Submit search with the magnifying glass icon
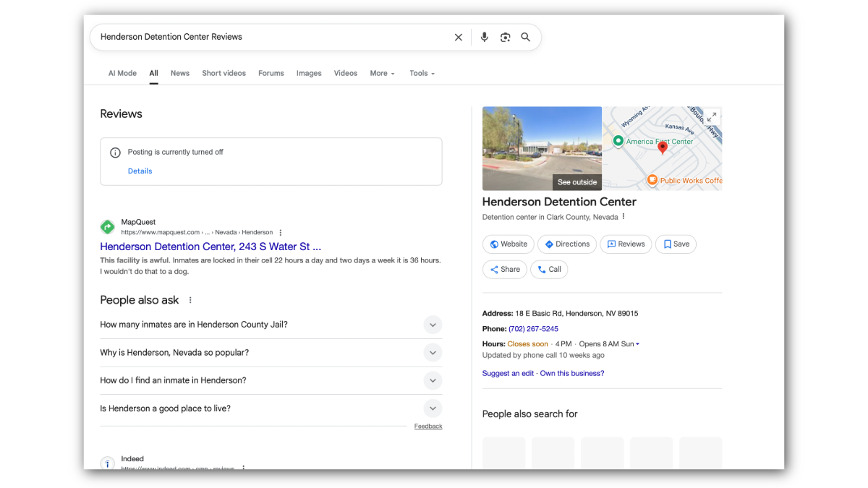 (x=526, y=37)
